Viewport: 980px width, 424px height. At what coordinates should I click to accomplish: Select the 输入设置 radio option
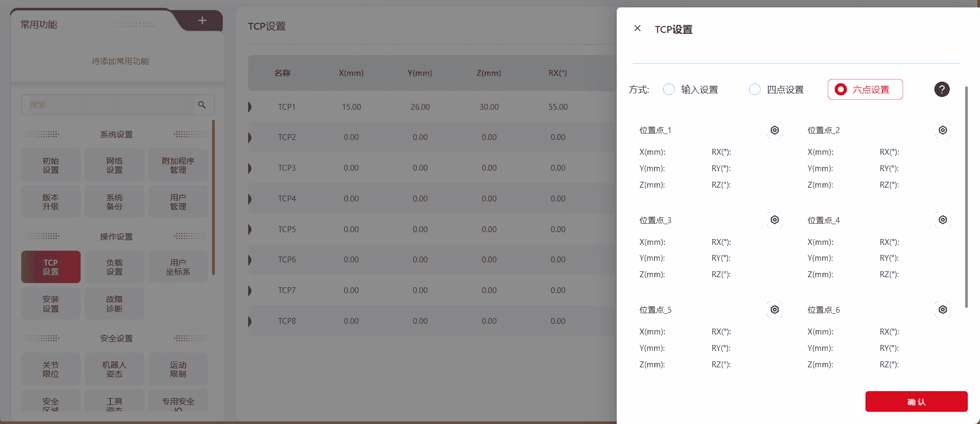click(x=669, y=90)
